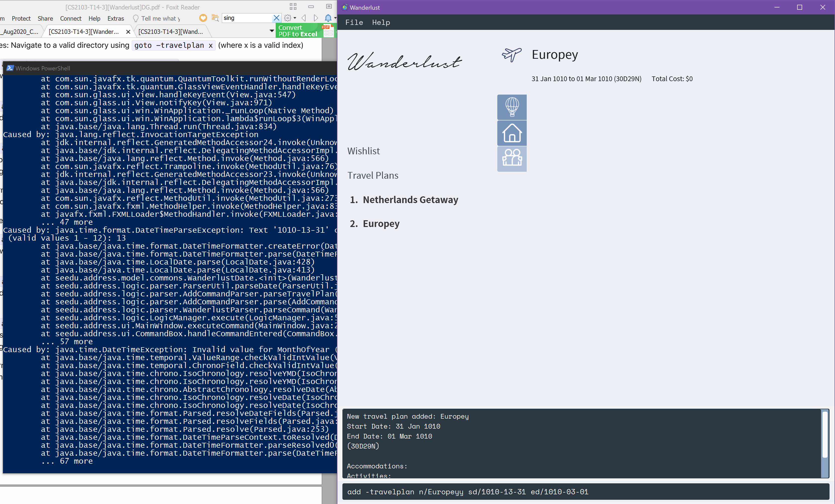Open the hot air balloon activities tab icon
Viewport: 835px width, 504px height.
click(x=512, y=107)
